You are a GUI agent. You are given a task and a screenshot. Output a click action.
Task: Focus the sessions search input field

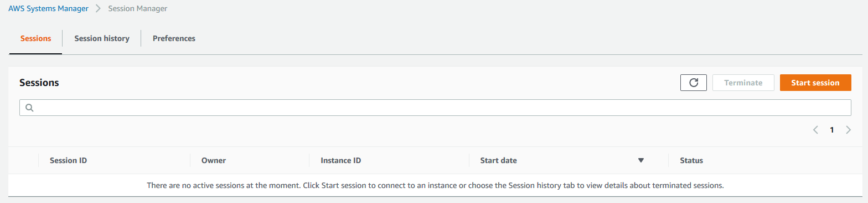tap(435, 108)
